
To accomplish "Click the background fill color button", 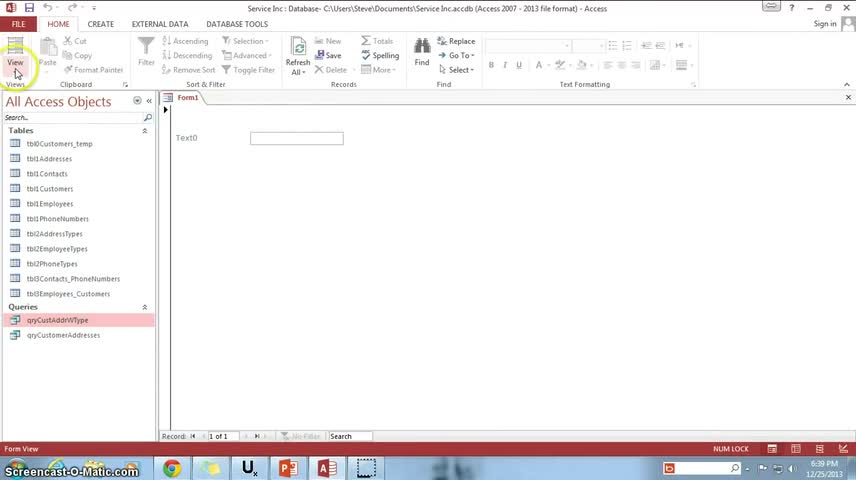I will (581, 65).
